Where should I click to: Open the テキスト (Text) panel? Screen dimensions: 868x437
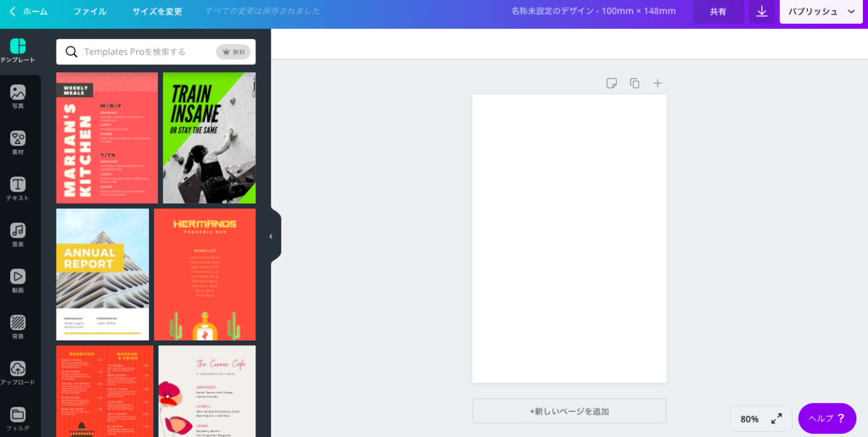(x=20, y=189)
